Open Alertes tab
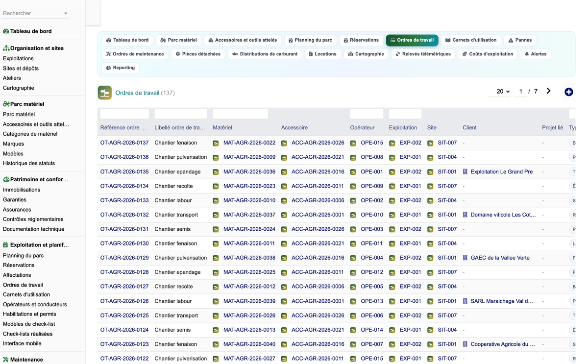 coord(536,54)
